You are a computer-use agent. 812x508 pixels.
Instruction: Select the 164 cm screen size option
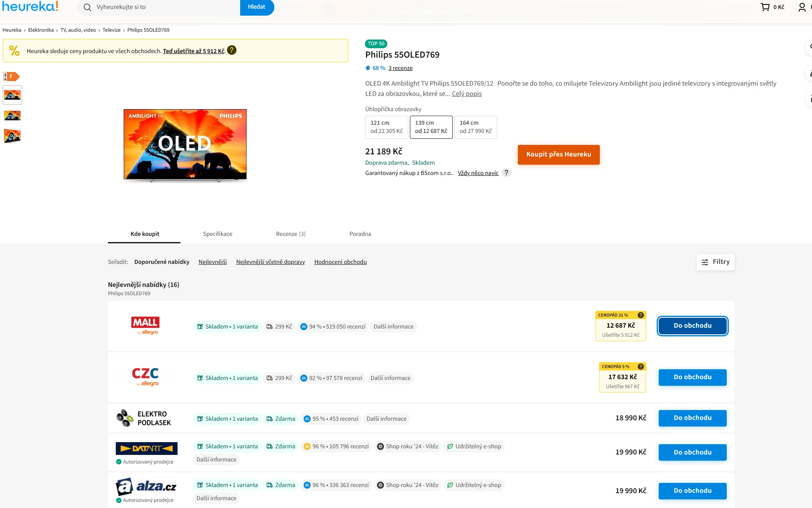[x=475, y=127]
